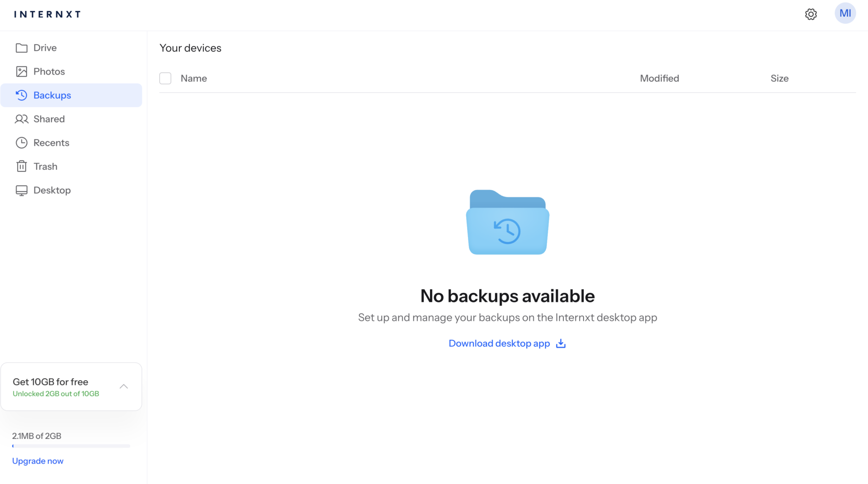Open settings with the gear icon
This screenshot has height=484, width=868.
[x=811, y=14]
